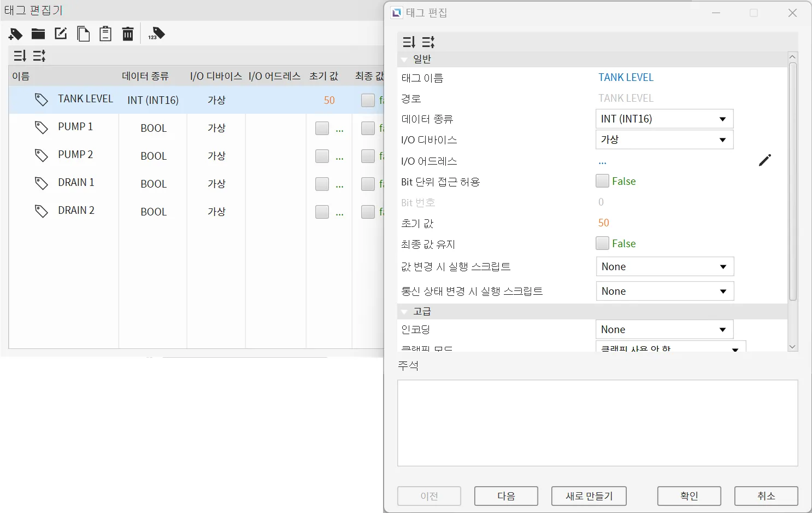Viewport: 812px width, 513px height.
Task: Open the I/O 디바이스 dropdown
Action: (x=664, y=140)
